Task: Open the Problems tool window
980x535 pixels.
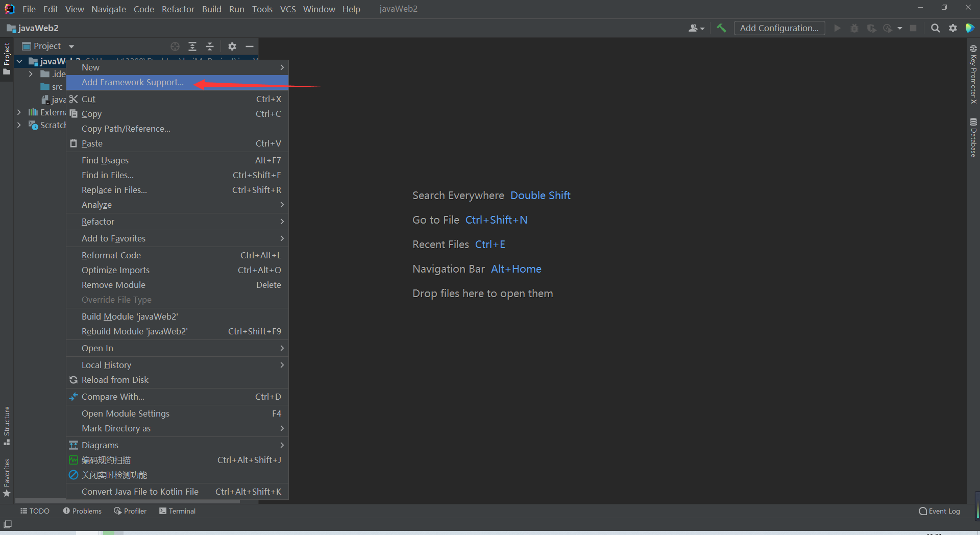Action: click(x=82, y=511)
